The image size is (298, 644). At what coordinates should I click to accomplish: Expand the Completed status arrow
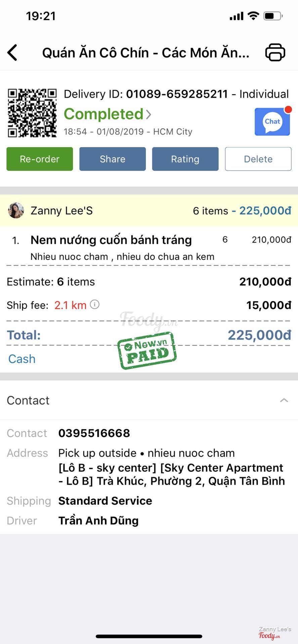pyautogui.click(x=148, y=114)
